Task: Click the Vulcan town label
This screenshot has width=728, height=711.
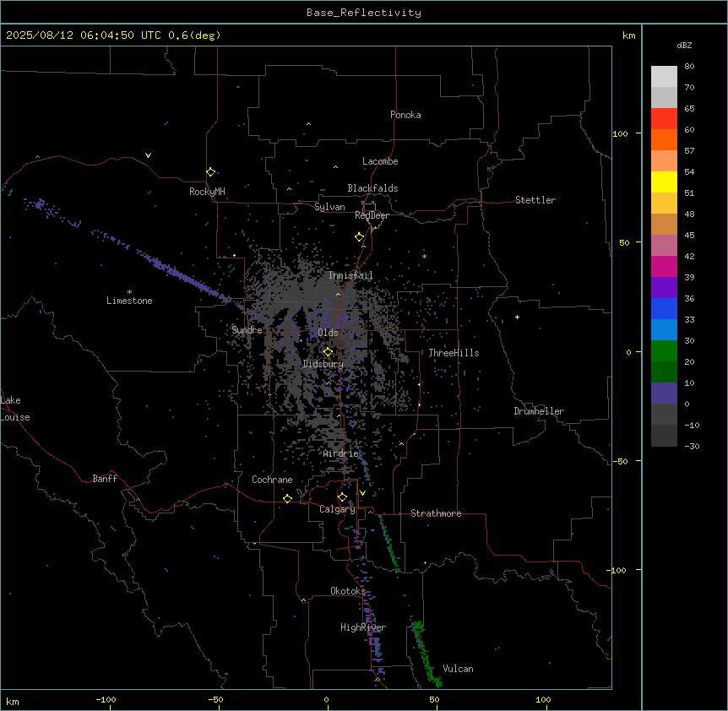Action: coord(458,669)
